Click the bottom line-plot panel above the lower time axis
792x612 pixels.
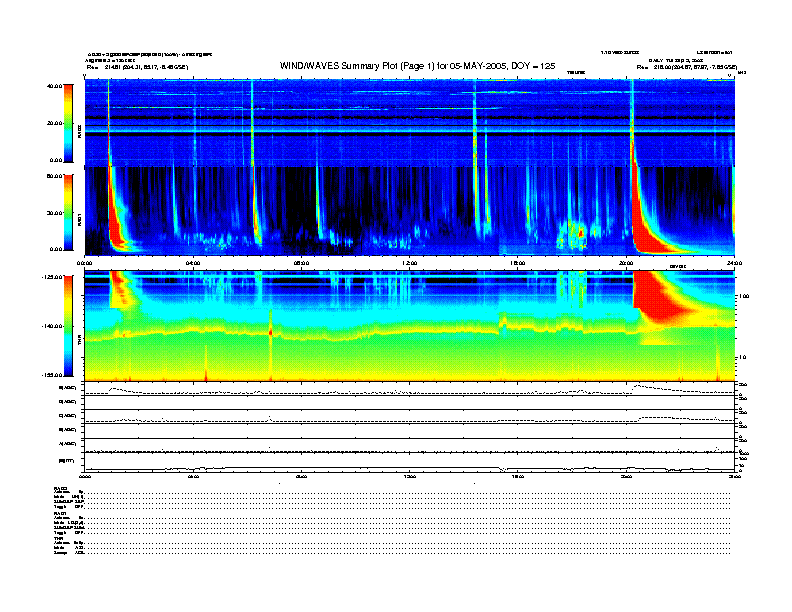coord(409,462)
